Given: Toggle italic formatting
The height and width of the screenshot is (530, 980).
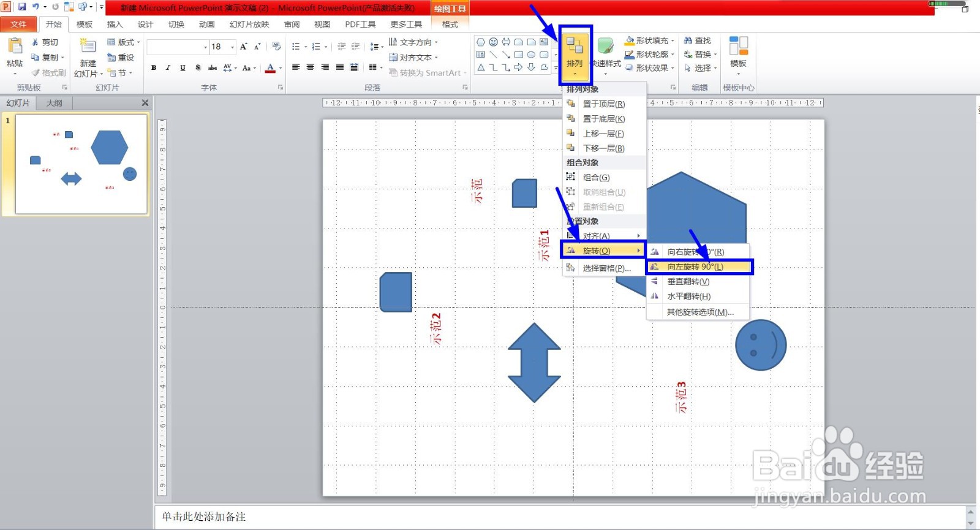Looking at the screenshot, I should (168, 67).
